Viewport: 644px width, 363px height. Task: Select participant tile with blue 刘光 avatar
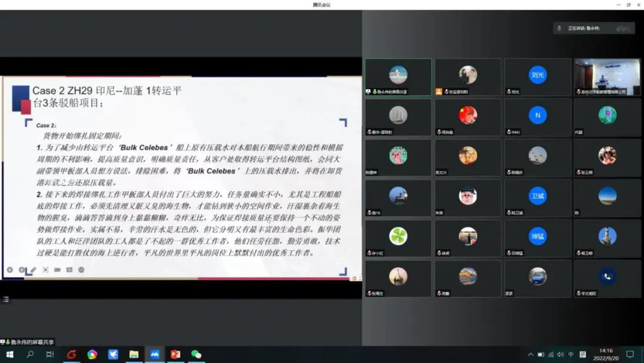coord(537,77)
